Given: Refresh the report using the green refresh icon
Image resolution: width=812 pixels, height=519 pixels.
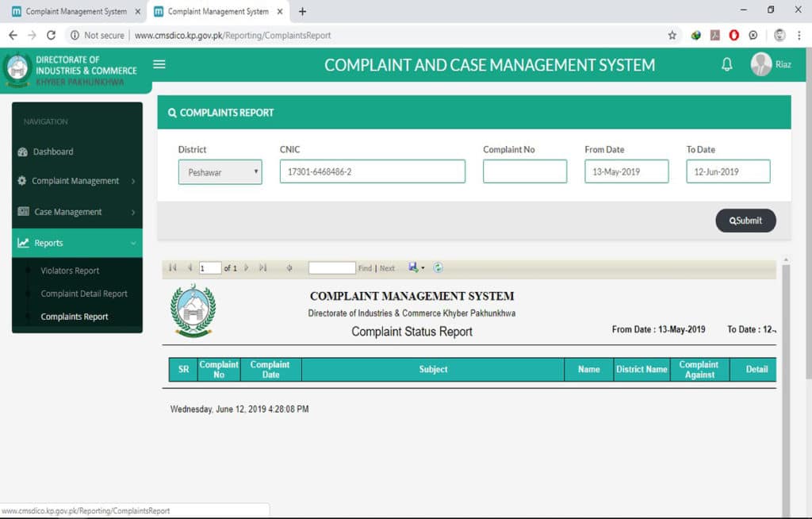Looking at the screenshot, I should 437,267.
